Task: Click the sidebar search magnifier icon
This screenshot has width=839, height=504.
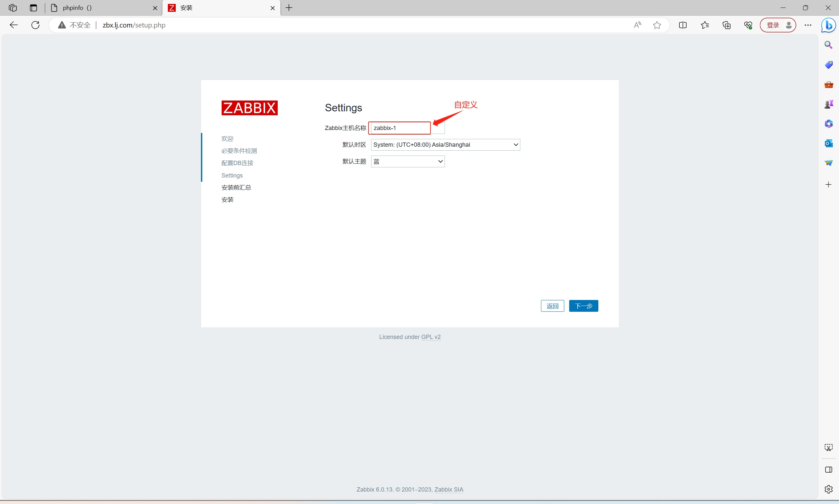Action: coord(828,45)
